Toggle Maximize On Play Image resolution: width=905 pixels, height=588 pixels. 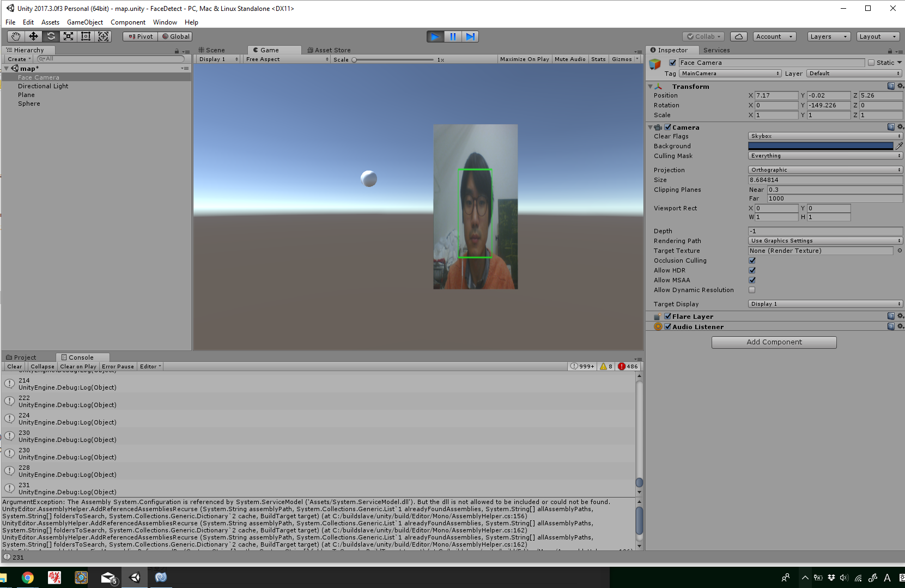(x=524, y=59)
